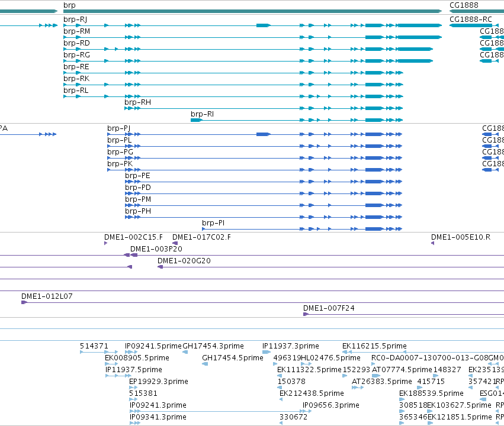Image resolution: width=504 pixels, height=426 pixels.
Task: Click the IP09341.3prime EST label
Action: click(158, 417)
